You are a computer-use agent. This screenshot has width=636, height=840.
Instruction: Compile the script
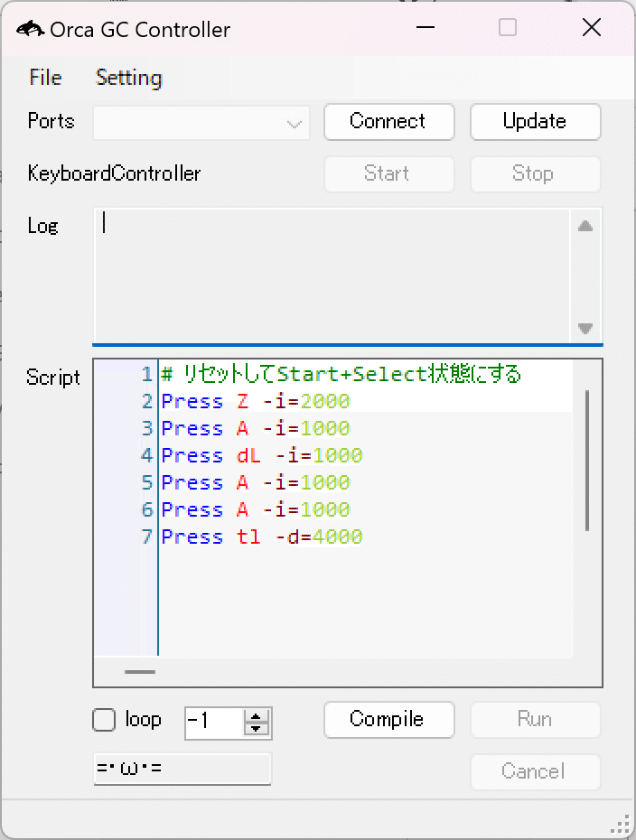[x=388, y=720]
